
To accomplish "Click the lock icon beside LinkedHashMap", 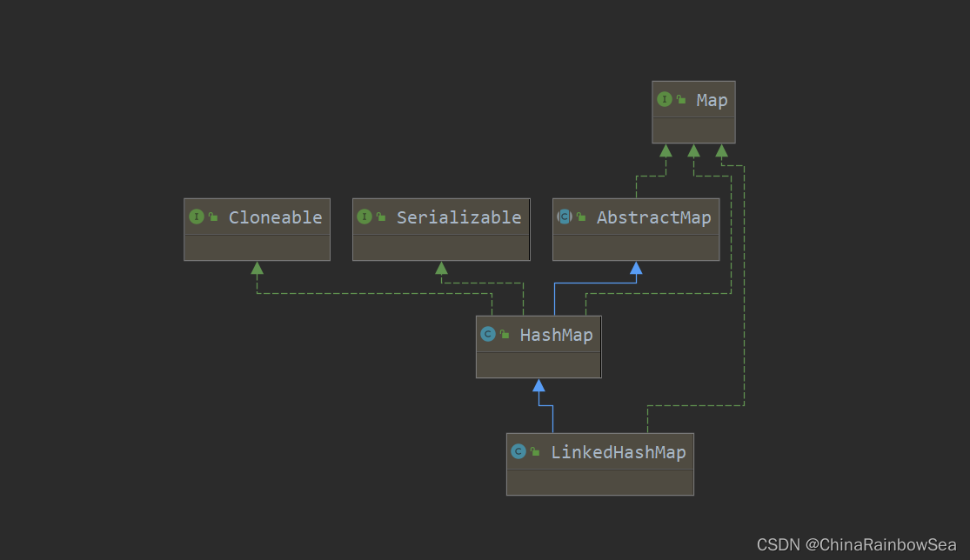I will point(535,452).
